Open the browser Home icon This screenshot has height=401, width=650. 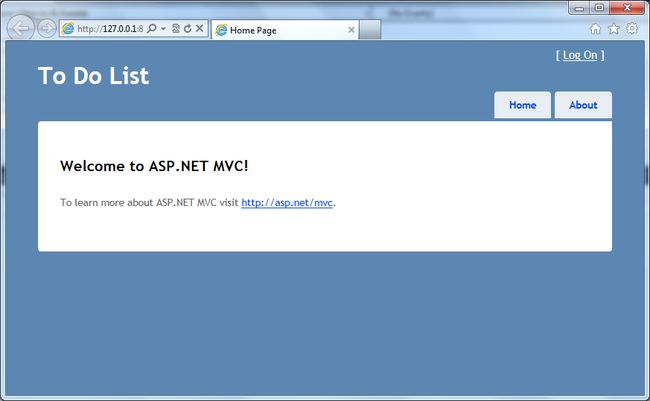pos(595,29)
